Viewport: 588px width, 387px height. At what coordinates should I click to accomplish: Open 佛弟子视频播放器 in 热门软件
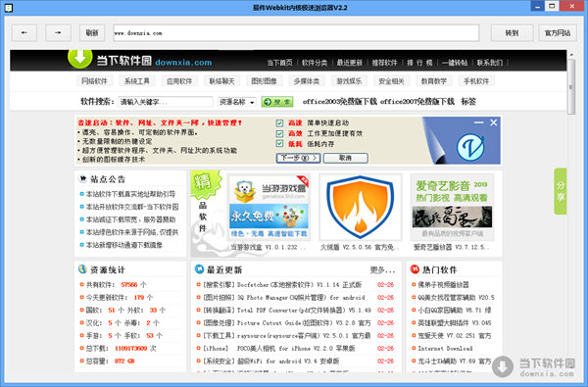443,285
